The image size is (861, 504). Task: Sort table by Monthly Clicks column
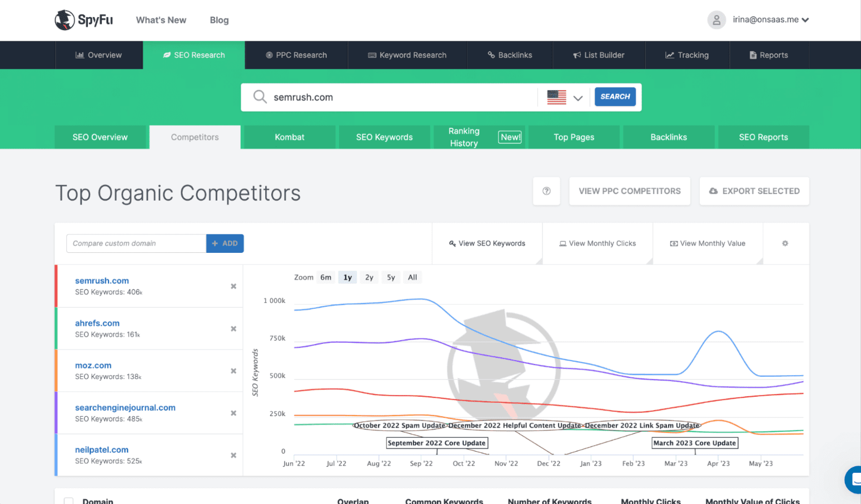pos(651,501)
